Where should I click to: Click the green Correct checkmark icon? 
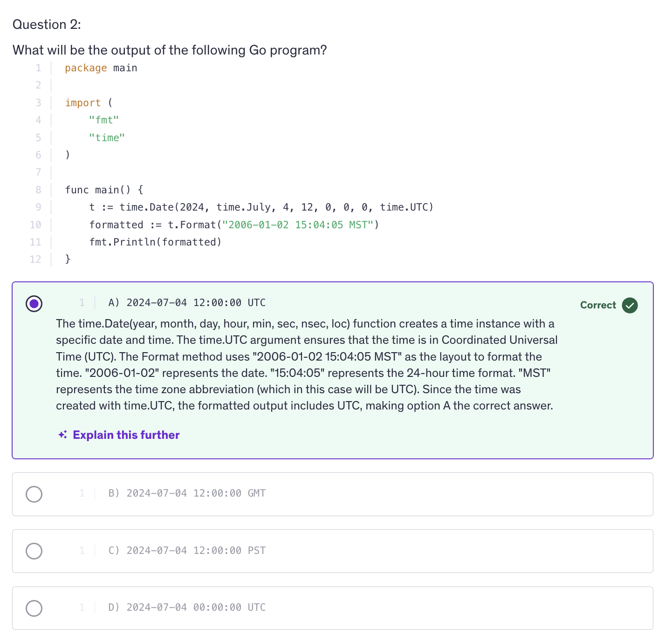pos(630,305)
